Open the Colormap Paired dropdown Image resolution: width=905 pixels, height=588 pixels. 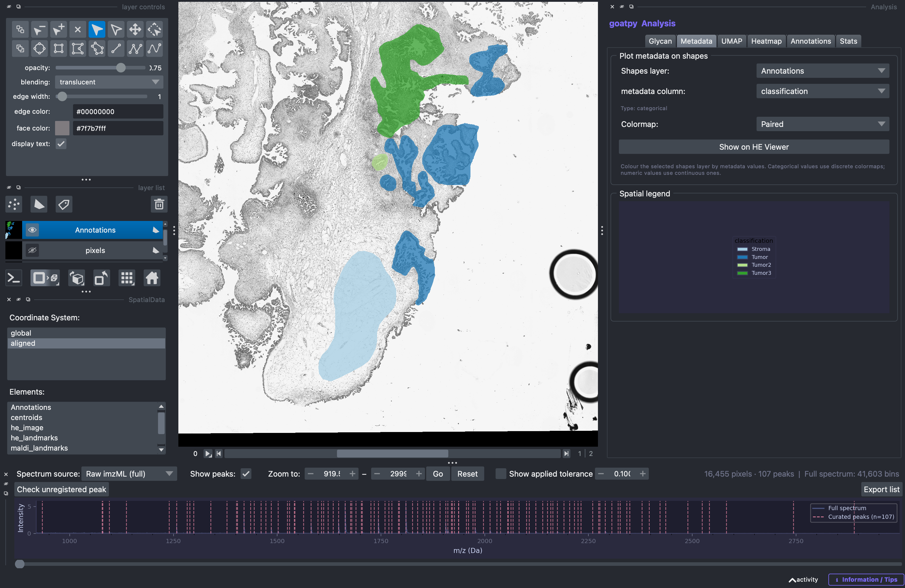822,124
